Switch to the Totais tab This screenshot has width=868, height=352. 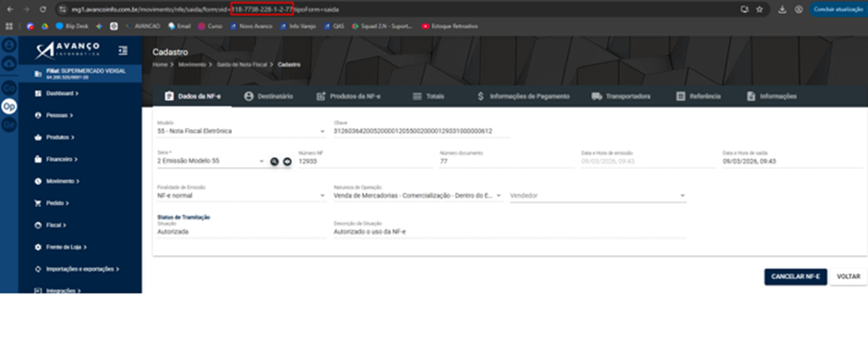(x=428, y=96)
